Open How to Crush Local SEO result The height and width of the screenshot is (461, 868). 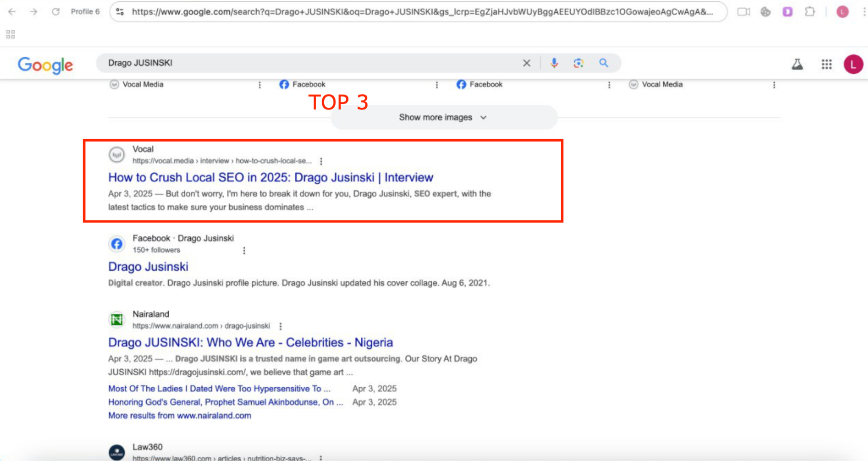270,177
